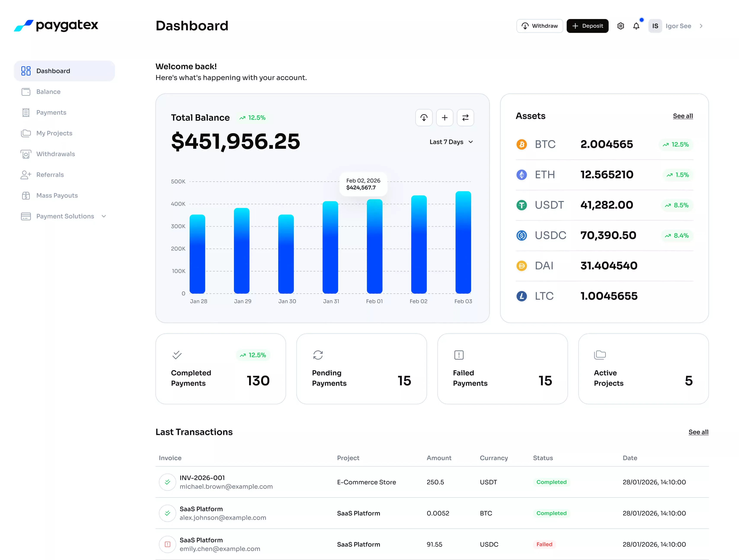This screenshot has height=560, width=739.
Task: Click the Failed Payments alert icon
Action: click(x=459, y=355)
